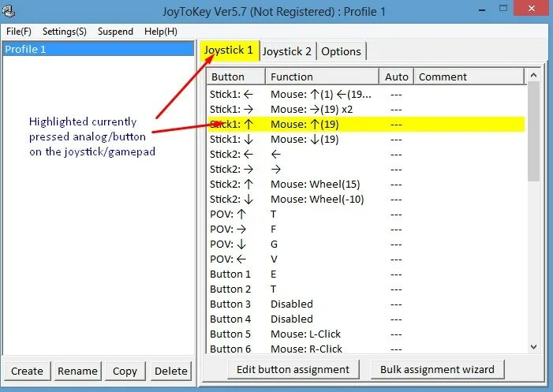The height and width of the screenshot is (392, 553).
Task: Select the POV right arrow row
Action: click(367, 230)
